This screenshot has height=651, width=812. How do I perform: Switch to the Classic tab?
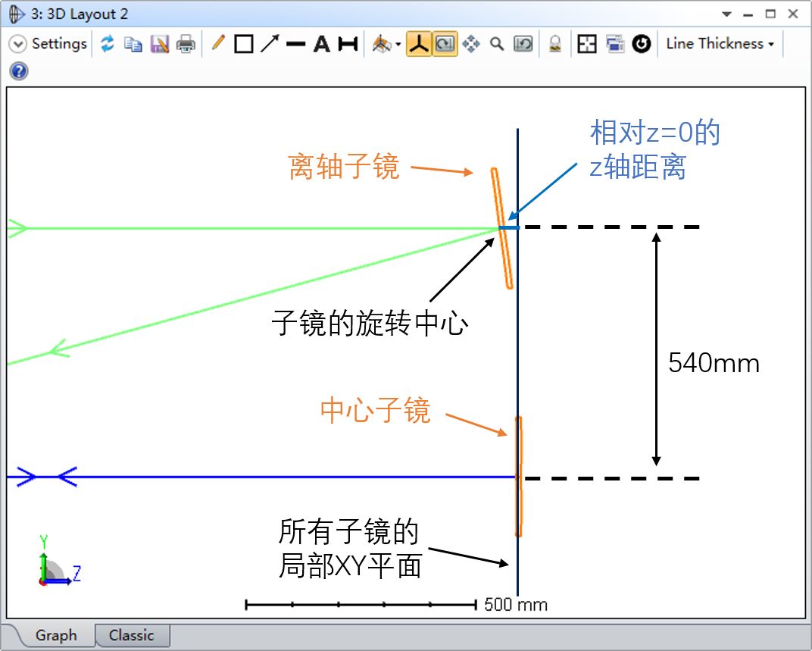click(131, 635)
